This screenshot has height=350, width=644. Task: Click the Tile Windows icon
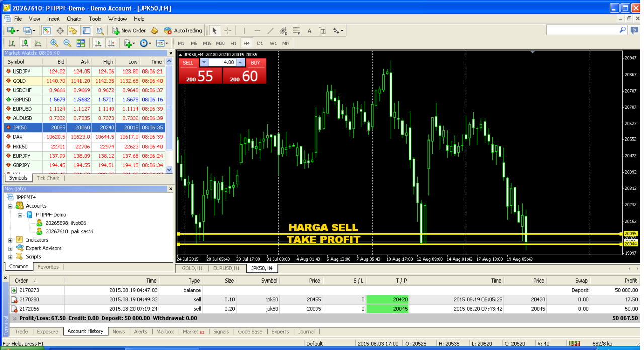pyautogui.click(x=80, y=43)
